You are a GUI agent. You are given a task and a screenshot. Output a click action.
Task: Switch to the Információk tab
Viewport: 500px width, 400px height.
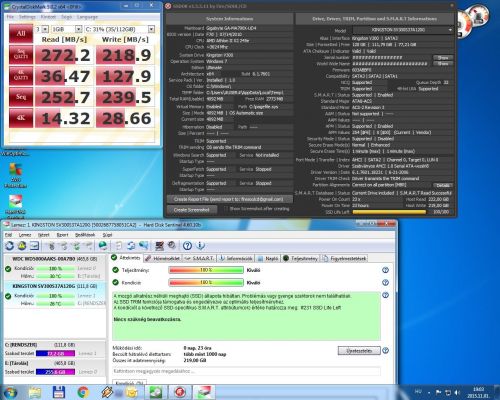point(236,258)
